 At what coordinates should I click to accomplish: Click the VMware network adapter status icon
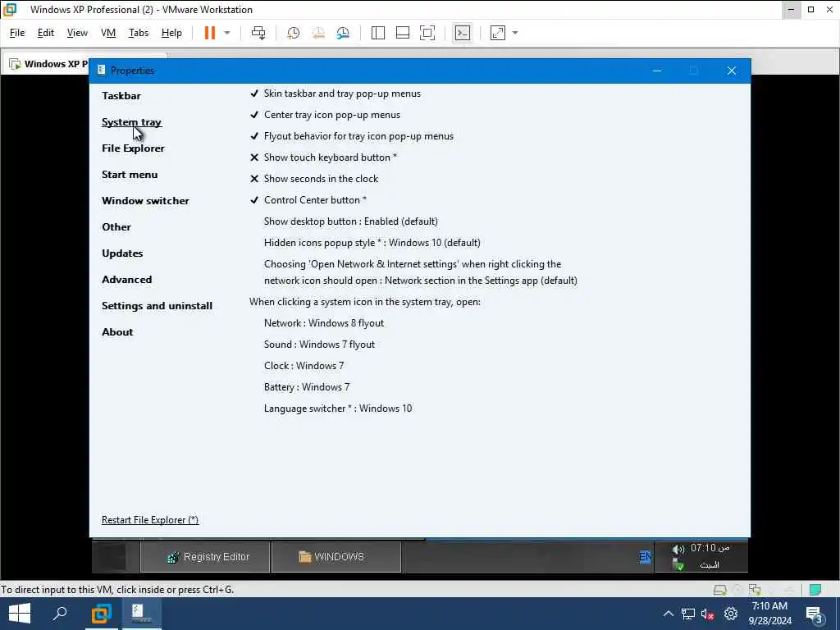[x=755, y=590]
